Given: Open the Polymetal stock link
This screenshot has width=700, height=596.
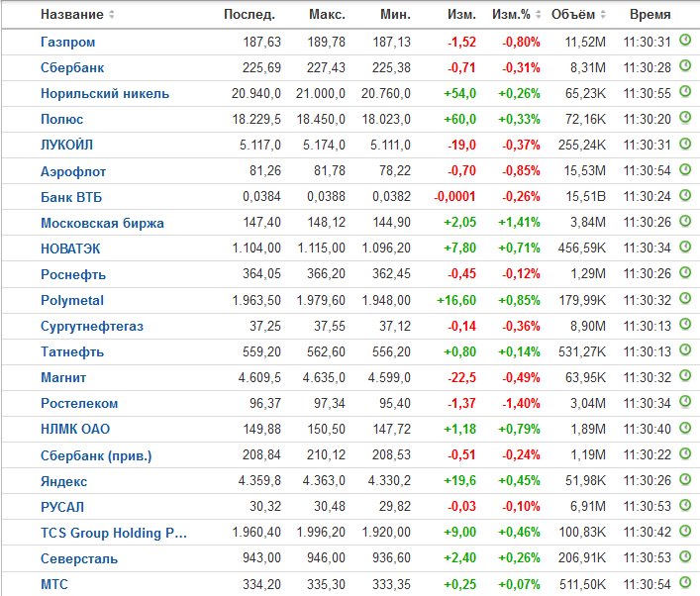Looking at the screenshot, I should click(72, 300).
